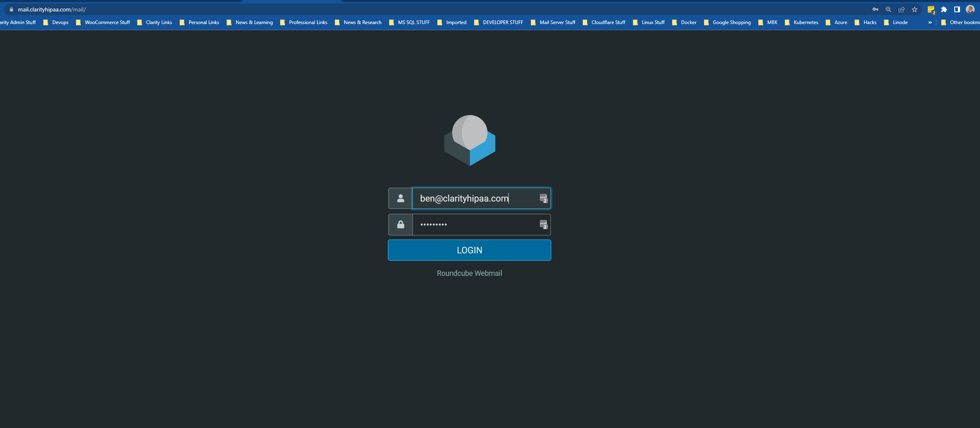Open the MS SQL STUFF bookmark folder
The width and height of the screenshot is (980, 428).
point(410,22)
